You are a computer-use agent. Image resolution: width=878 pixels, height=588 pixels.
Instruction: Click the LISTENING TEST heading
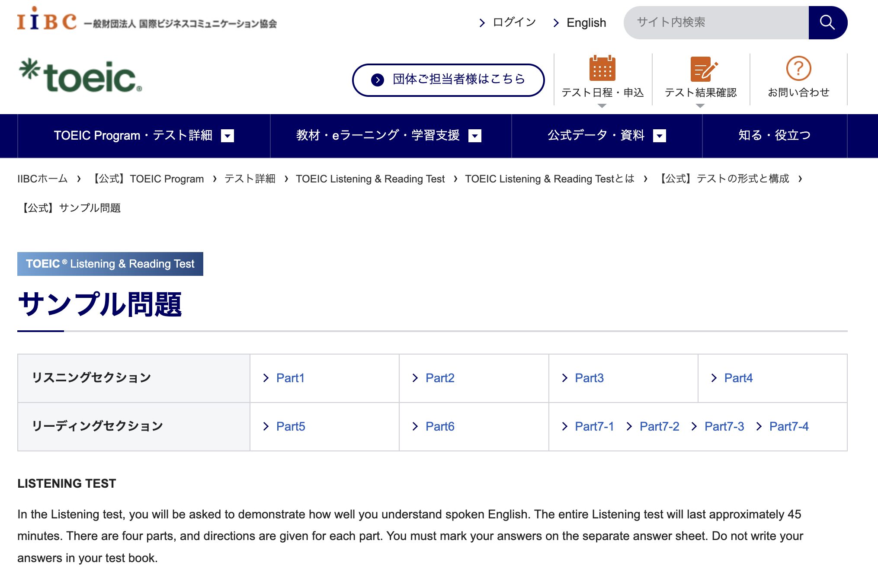(x=67, y=483)
